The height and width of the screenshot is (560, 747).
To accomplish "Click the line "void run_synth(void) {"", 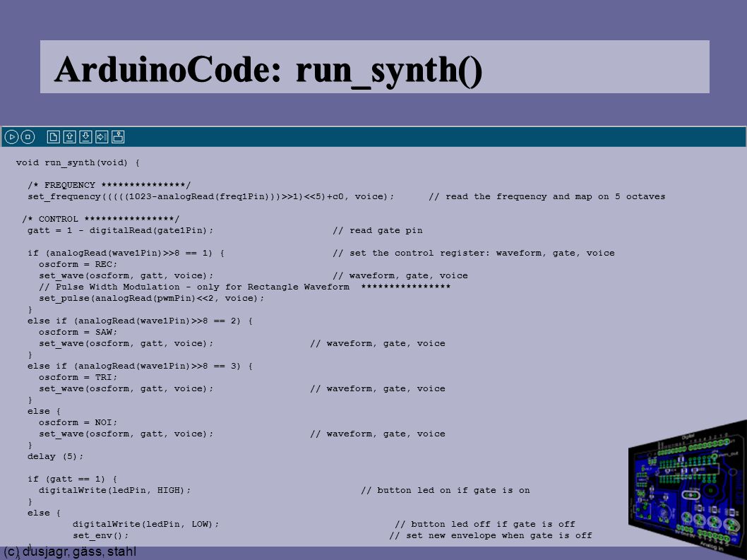I will tap(78, 162).
